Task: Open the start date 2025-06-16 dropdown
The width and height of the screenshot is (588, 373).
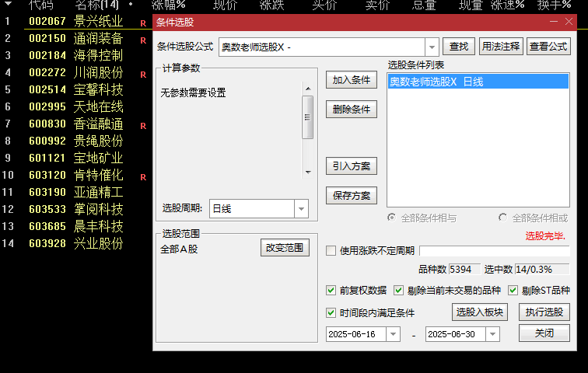Action: 393,334
